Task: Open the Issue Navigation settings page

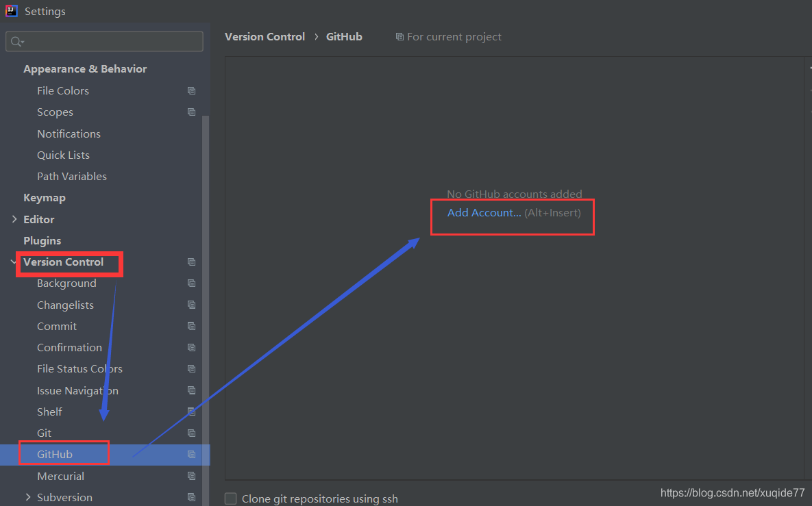Action: pyautogui.click(x=77, y=390)
